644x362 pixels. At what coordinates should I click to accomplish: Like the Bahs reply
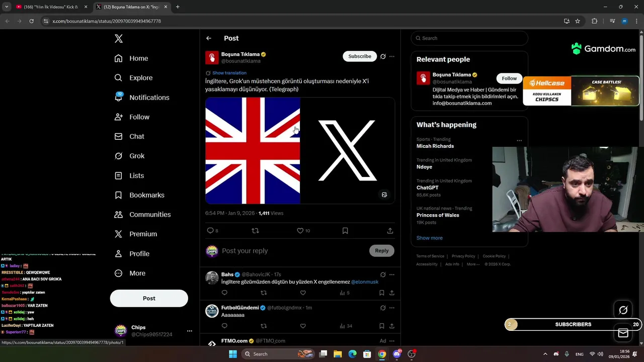pos(303,293)
